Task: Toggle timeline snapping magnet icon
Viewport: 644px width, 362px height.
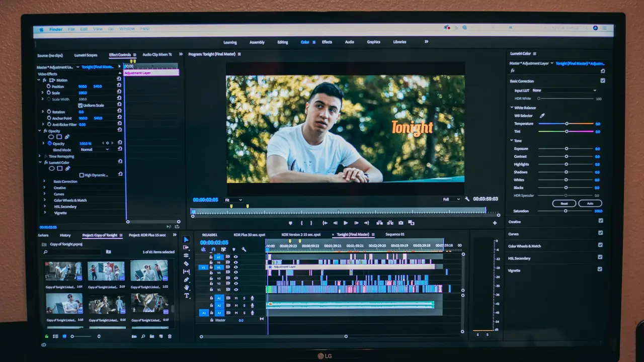Action: 213,249
